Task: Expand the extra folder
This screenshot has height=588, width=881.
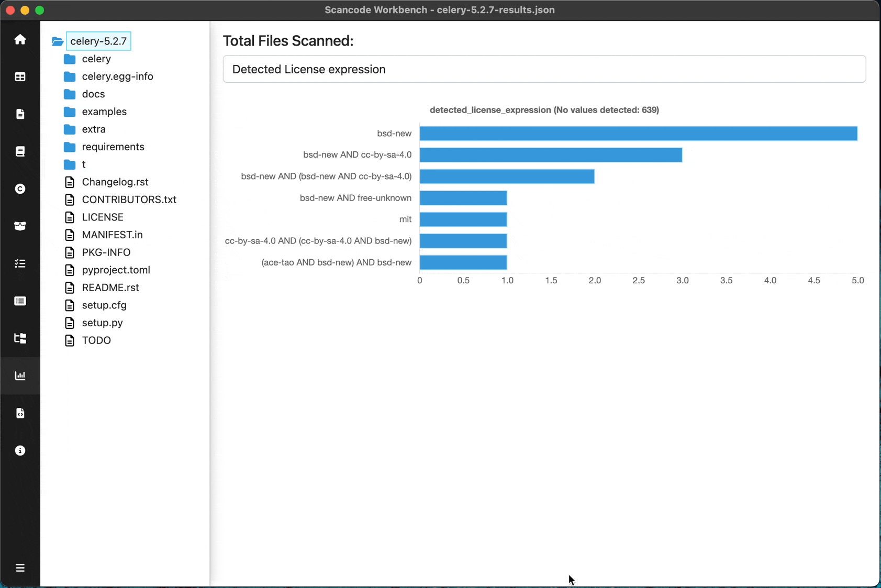Action: coord(94,129)
